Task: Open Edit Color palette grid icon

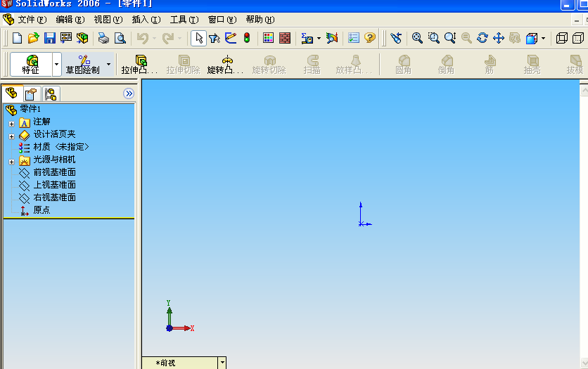Action: [x=268, y=38]
